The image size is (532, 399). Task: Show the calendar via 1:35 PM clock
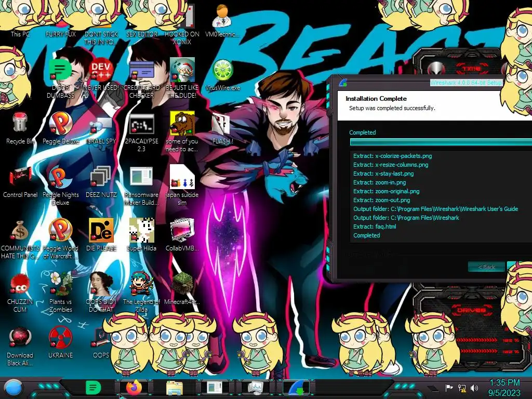pyautogui.click(x=504, y=388)
